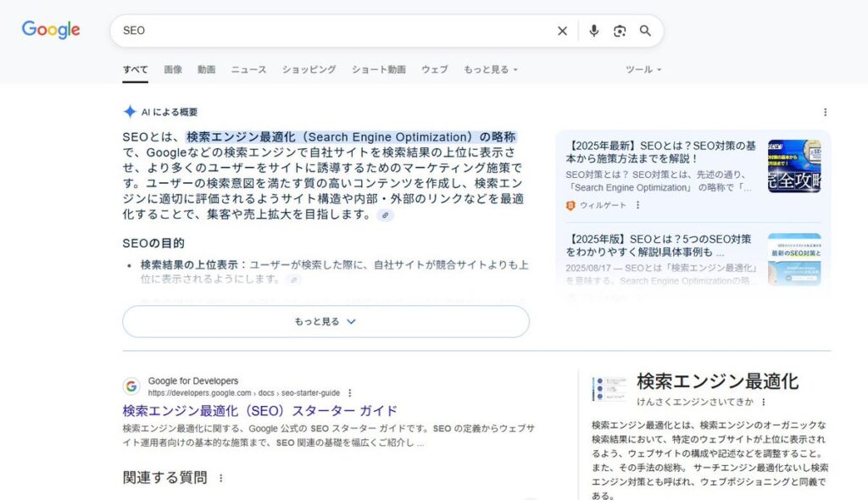868x500 pixels.
Task: Expand the もっと見る tab dropdown
Action: coord(490,69)
